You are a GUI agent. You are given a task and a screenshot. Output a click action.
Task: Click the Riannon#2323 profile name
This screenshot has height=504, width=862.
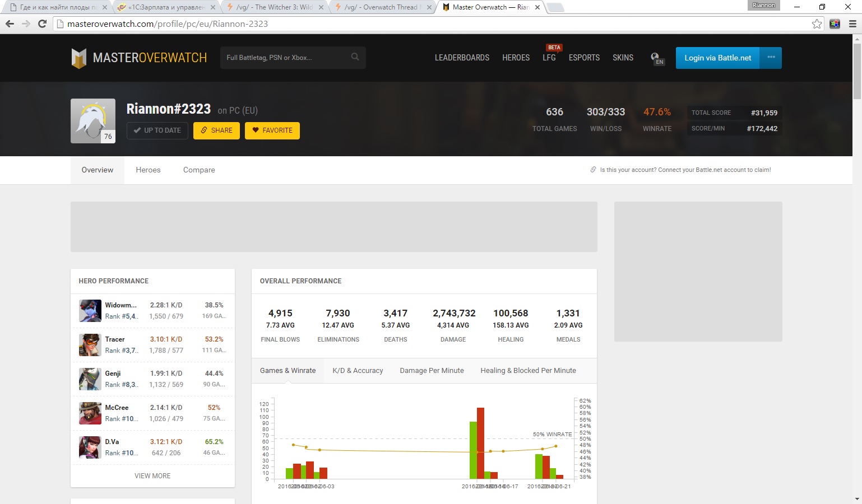169,109
